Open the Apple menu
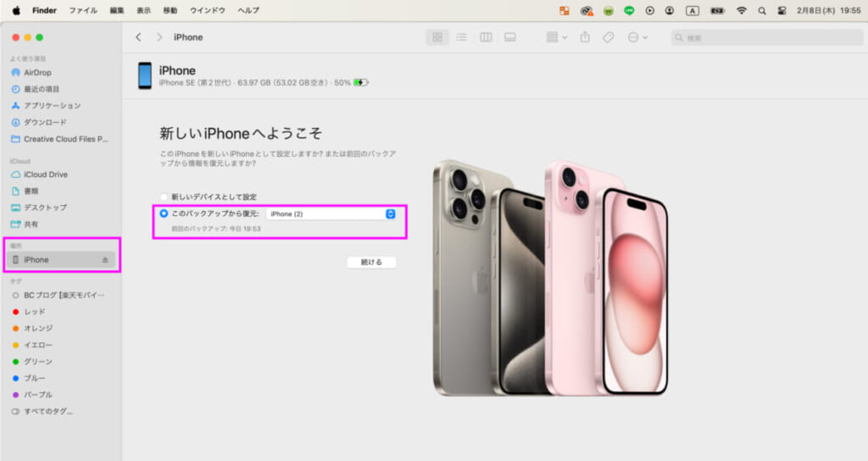 [x=16, y=10]
